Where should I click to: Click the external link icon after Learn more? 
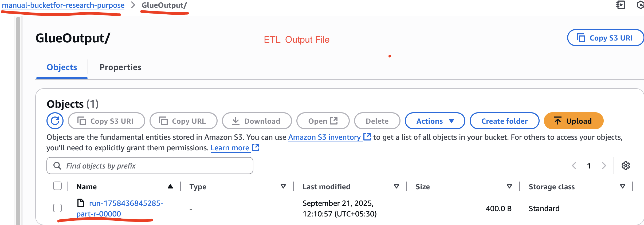pyautogui.click(x=256, y=147)
